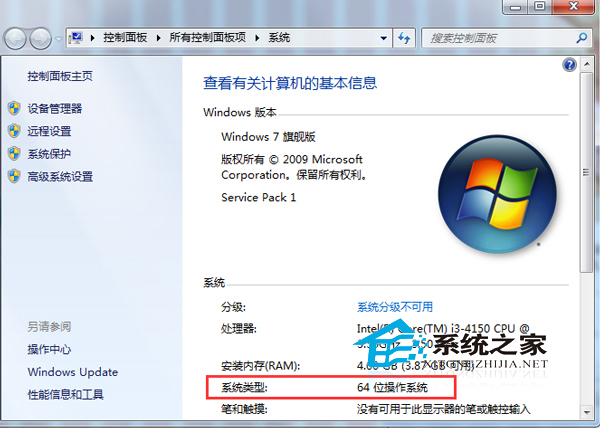Click the Service Pack 1 text

(x=258, y=197)
